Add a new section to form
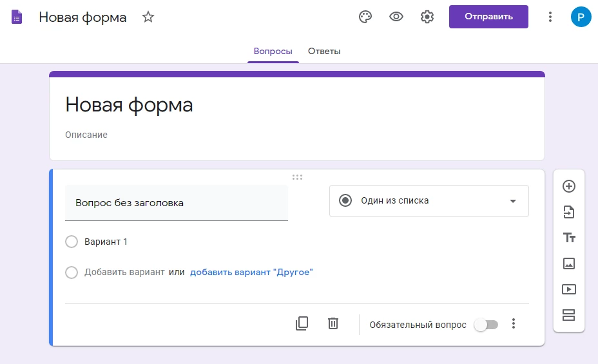The height and width of the screenshot is (364, 598). pos(568,315)
